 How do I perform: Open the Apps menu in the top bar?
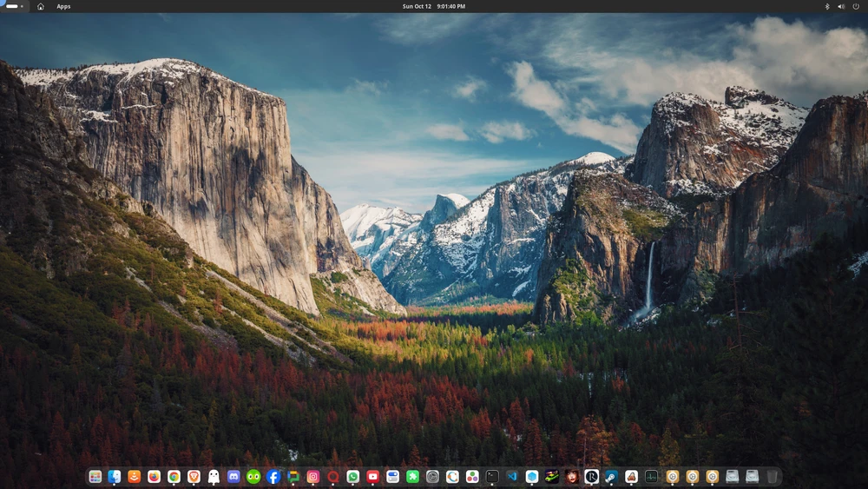pyautogui.click(x=63, y=6)
